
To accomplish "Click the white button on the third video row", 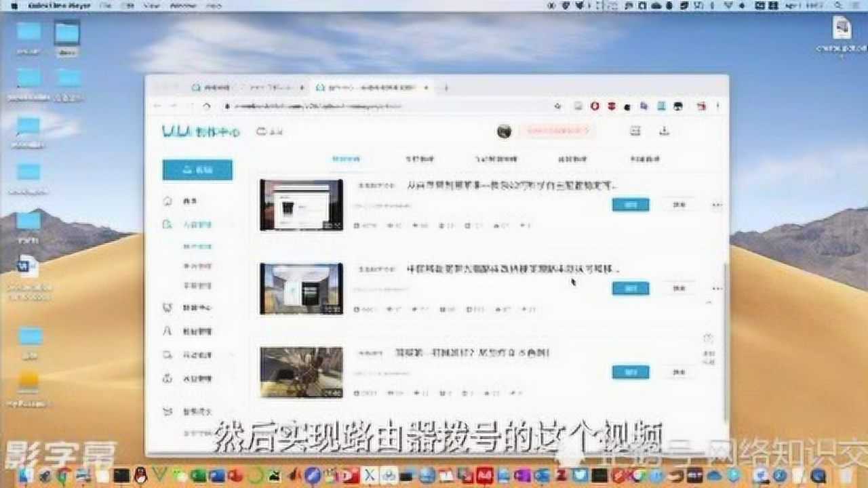I will (x=679, y=372).
